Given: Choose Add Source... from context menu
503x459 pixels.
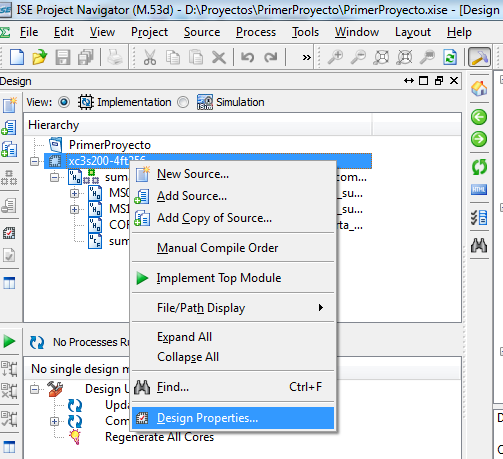Looking at the screenshot, I should click(x=233, y=196).
